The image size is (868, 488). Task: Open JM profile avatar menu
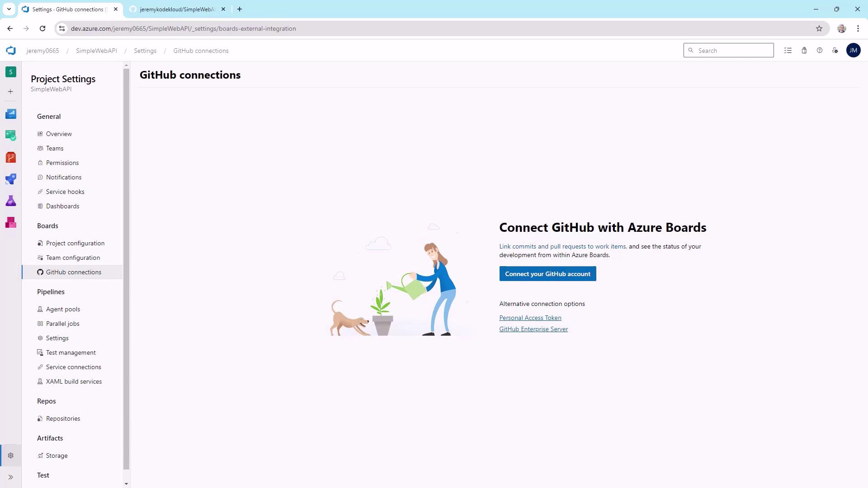854,51
